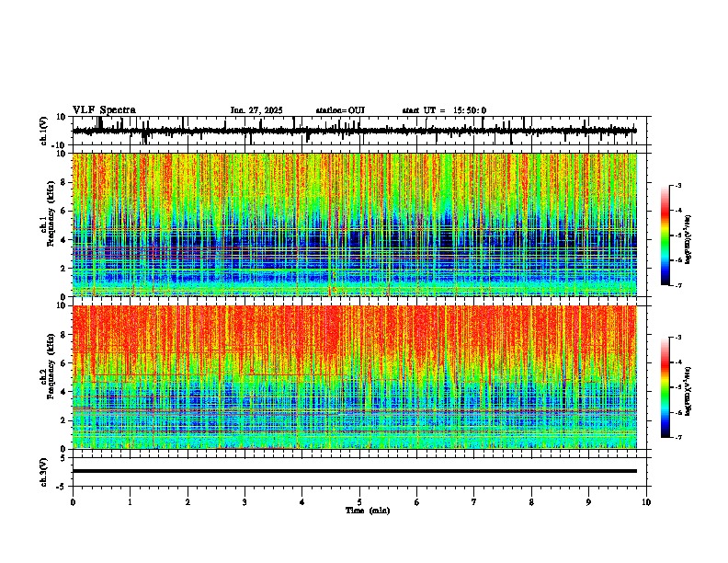This screenshot has width=728, height=563.
Task: Select the date text "Jan. 27, 2025"
Action: click(x=256, y=110)
